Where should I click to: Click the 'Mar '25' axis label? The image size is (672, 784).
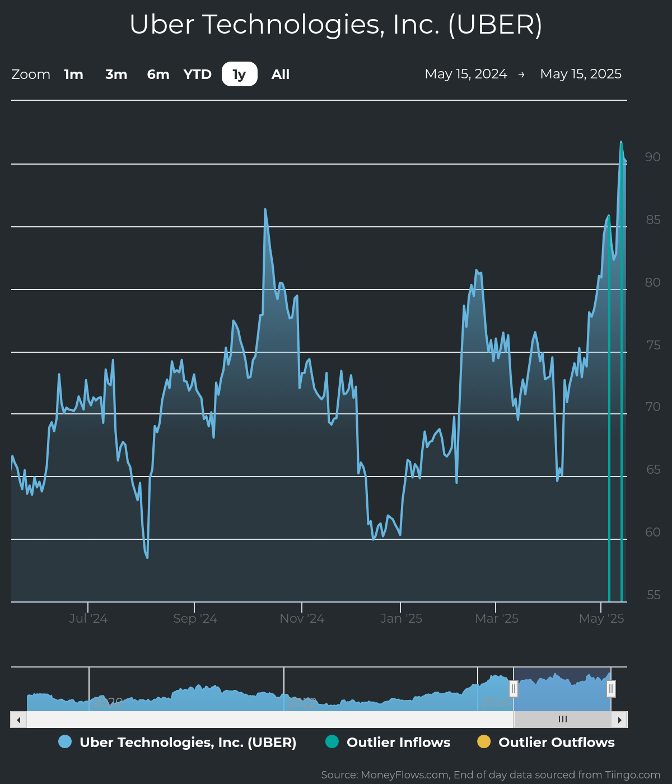point(496,618)
